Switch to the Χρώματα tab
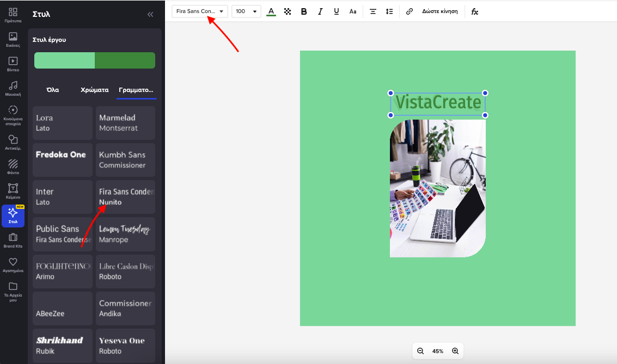 [x=94, y=90]
